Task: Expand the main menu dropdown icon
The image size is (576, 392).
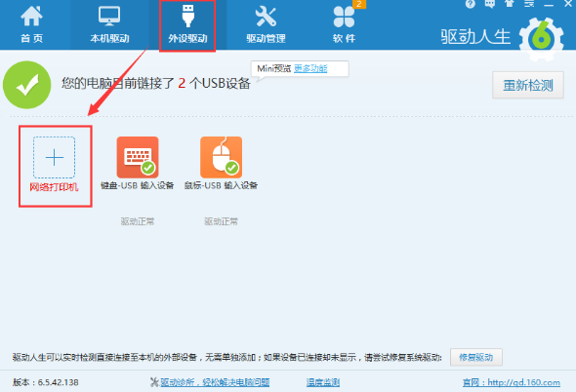Action: coord(529,4)
